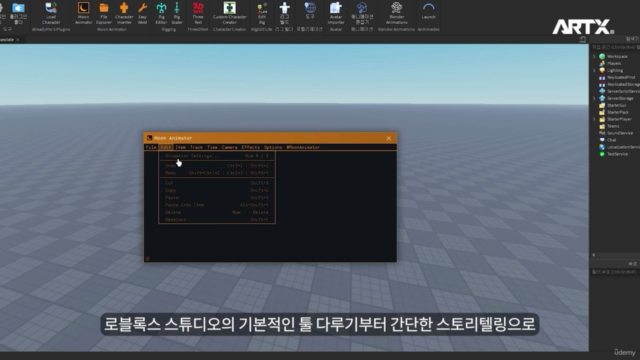Close the open Edit menu in Moon Animator
This screenshot has height=360, width=640.
166,147
